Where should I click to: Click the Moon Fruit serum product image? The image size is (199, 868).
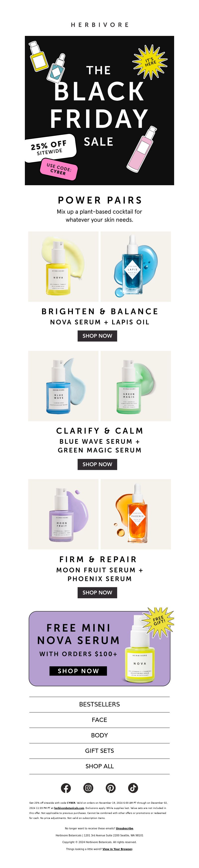(63, 514)
